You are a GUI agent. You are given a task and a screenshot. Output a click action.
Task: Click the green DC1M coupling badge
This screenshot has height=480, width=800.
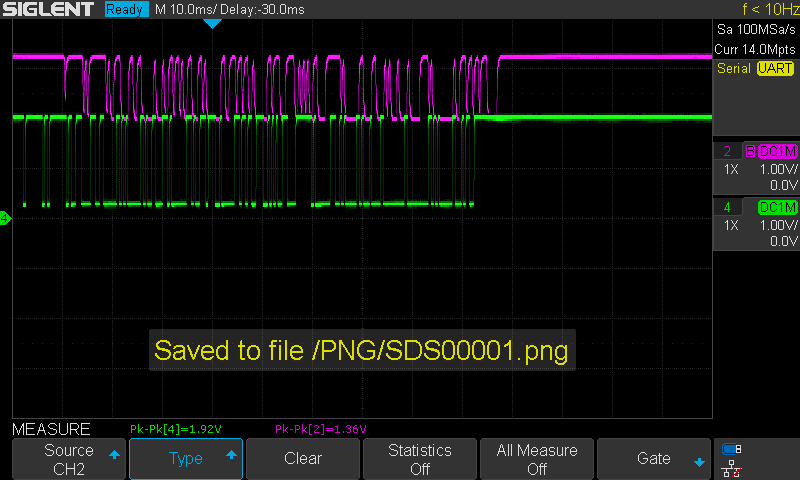tap(777, 207)
